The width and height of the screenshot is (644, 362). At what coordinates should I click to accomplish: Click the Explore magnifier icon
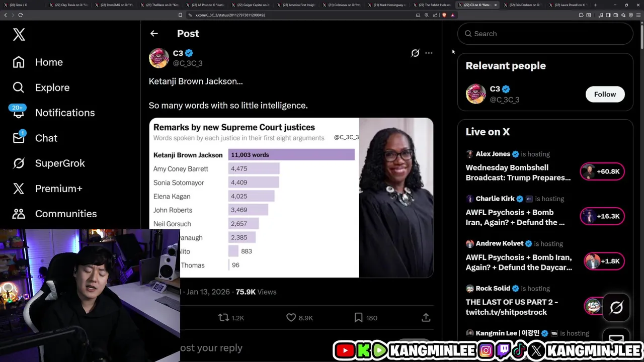coord(19,87)
